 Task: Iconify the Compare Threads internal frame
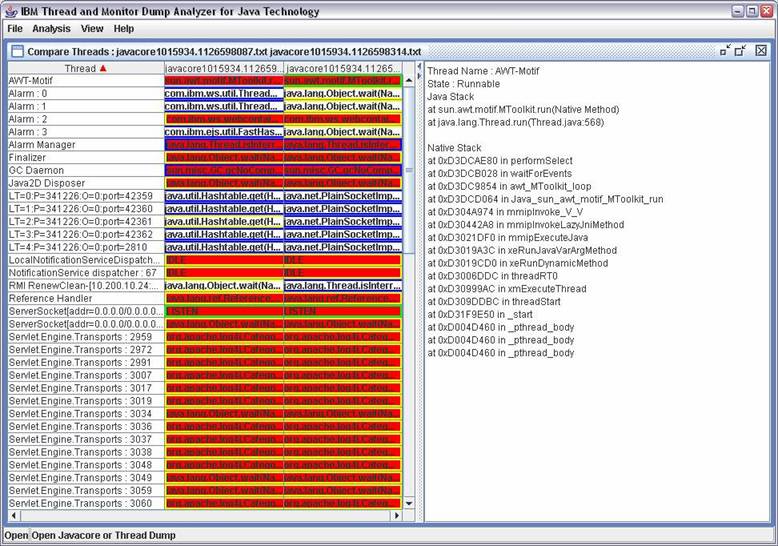(x=725, y=50)
